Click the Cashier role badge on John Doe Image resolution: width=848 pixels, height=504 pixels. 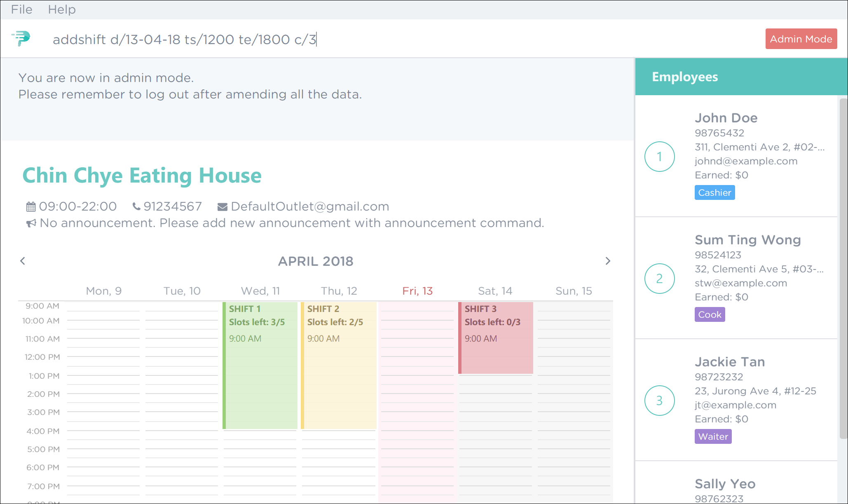pos(714,192)
